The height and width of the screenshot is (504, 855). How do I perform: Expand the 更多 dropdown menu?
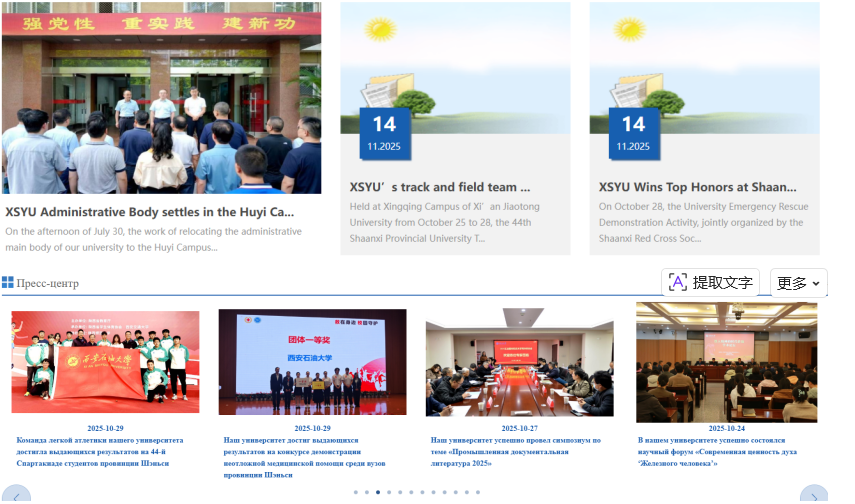pos(798,283)
